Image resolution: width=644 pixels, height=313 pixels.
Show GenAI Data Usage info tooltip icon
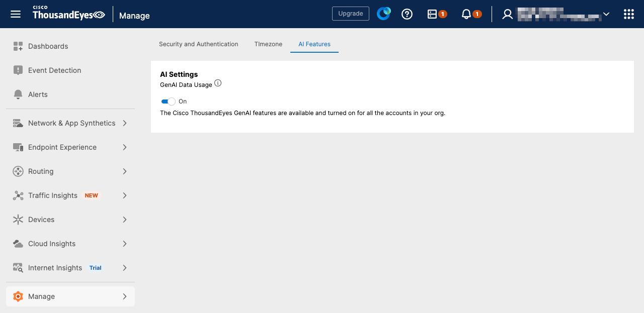pyautogui.click(x=218, y=83)
